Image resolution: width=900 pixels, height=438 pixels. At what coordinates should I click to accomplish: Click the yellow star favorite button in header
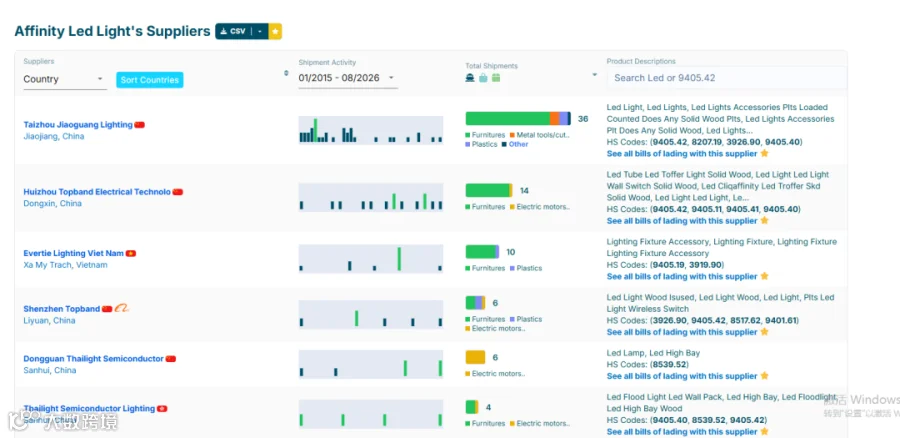[276, 32]
